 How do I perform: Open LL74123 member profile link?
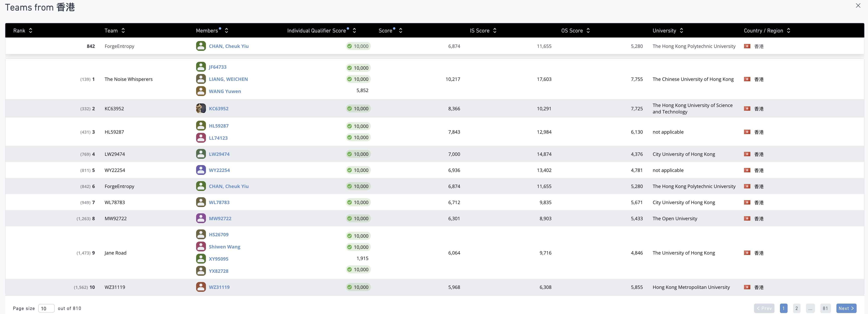tap(218, 138)
